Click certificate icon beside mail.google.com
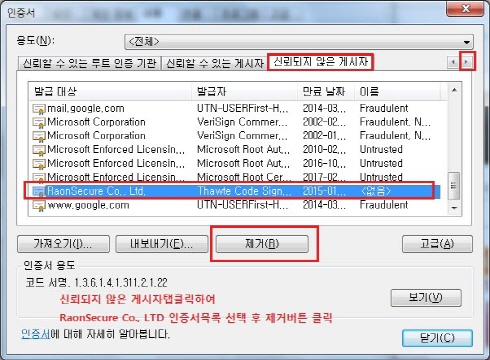This screenshot has width=490, height=360. coord(39,109)
